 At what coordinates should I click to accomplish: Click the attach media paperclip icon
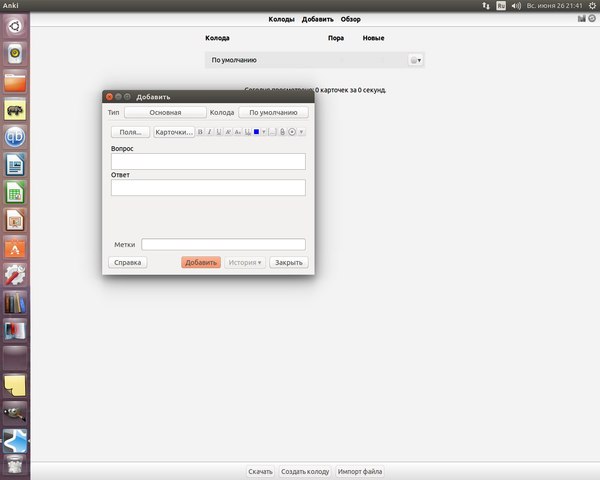(282, 132)
